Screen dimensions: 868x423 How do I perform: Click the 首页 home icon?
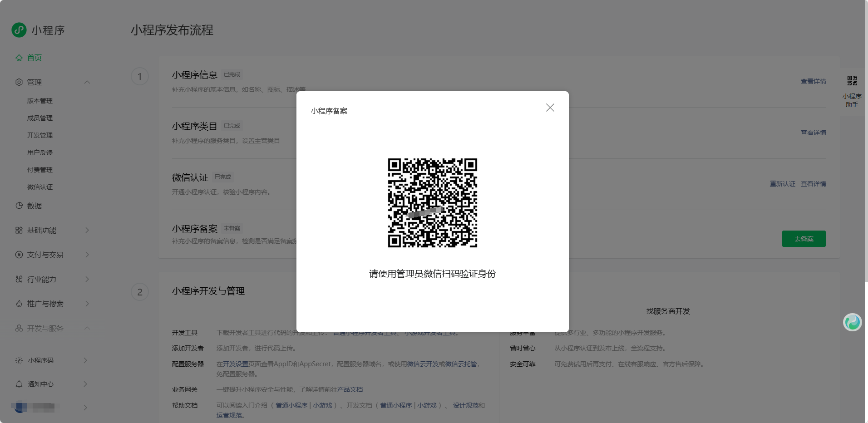[x=19, y=58]
